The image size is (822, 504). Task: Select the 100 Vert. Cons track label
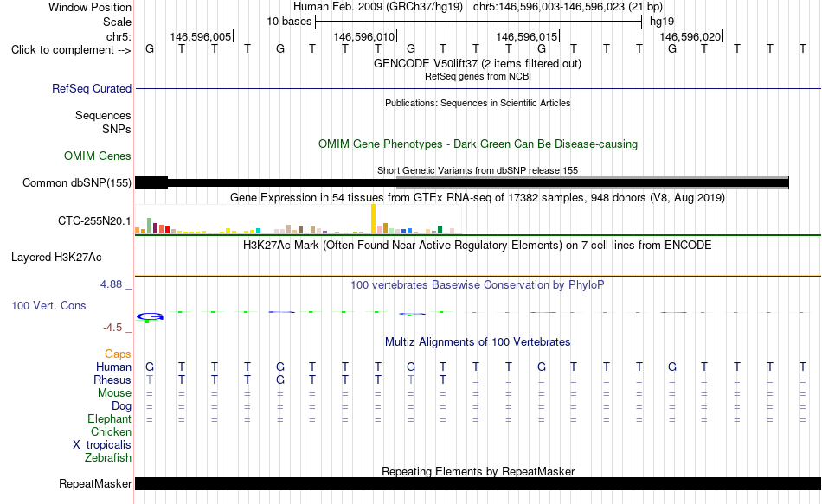coord(48,305)
